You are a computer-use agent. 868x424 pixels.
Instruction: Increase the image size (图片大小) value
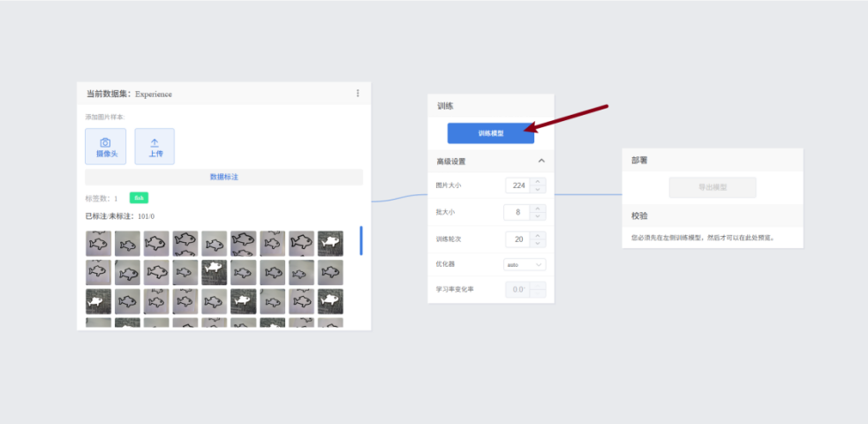540,182
